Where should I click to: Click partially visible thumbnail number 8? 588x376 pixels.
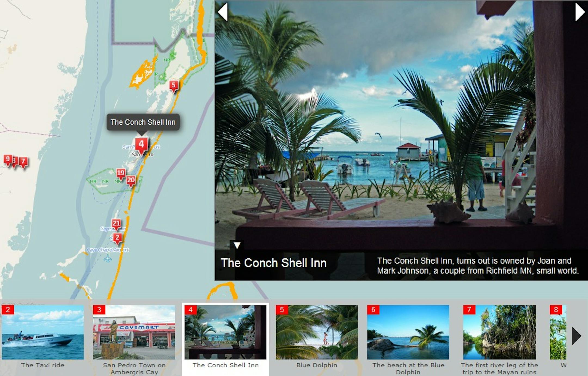click(x=558, y=332)
